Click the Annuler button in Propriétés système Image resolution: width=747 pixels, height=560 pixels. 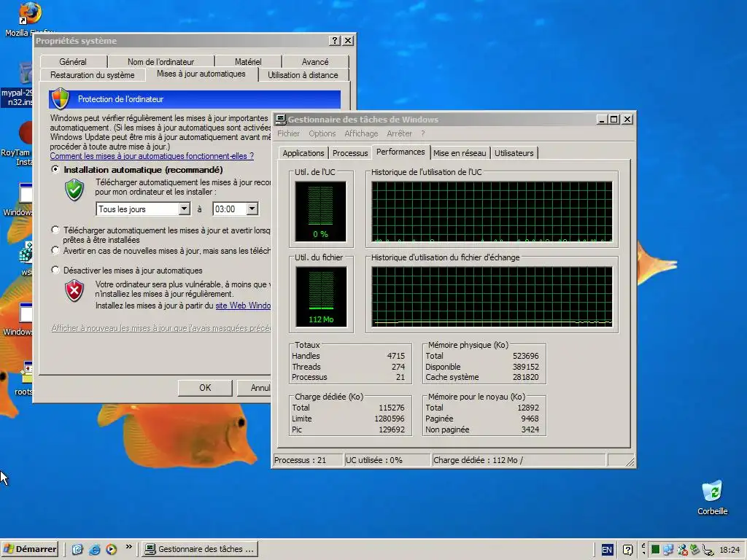pos(254,388)
